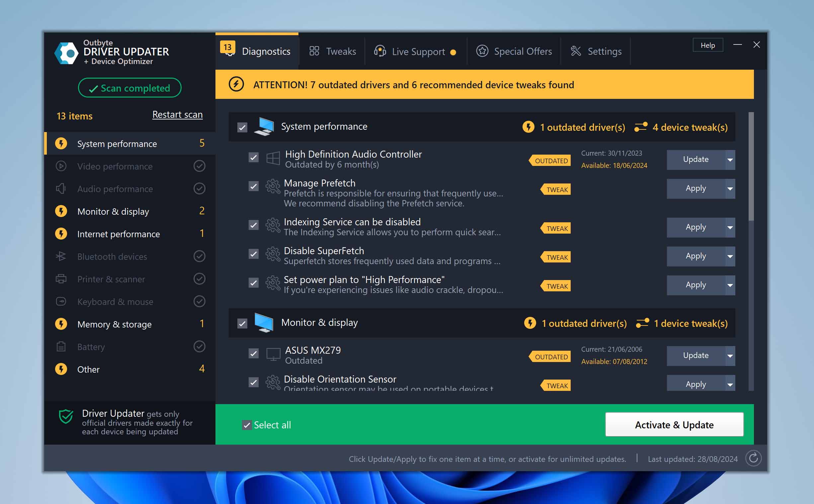Click the Audio performance speaker icon in sidebar

[61, 189]
